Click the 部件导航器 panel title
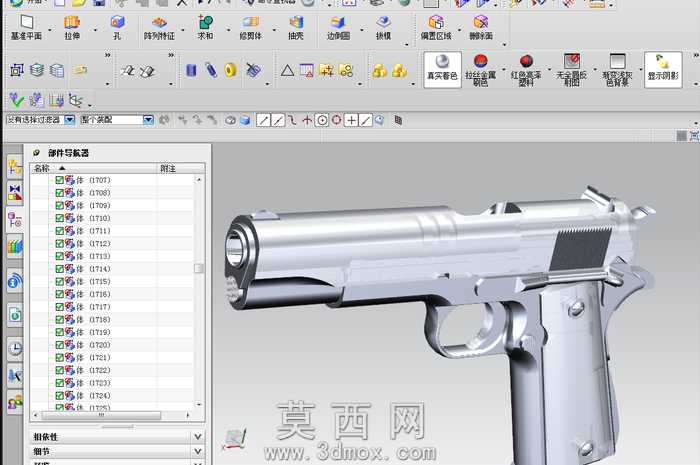Viewport: 700px width, 465px height. (x=68, y=153)
